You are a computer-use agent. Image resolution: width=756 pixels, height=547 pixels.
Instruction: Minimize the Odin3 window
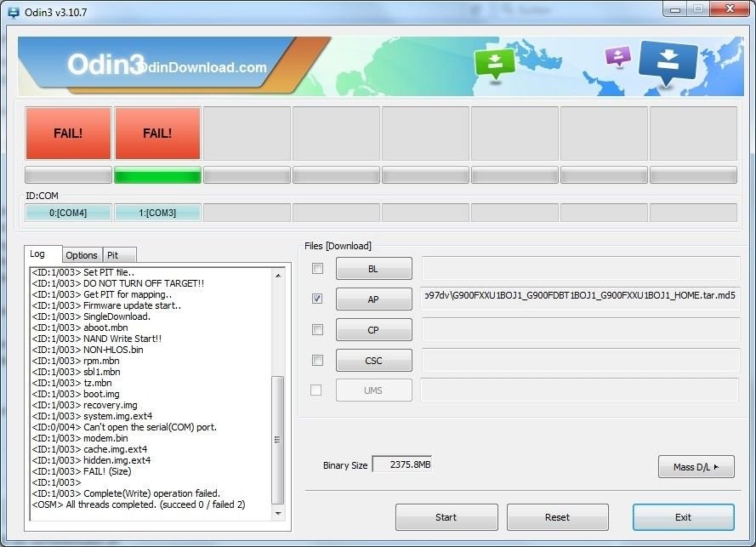(x=674, y=9)
